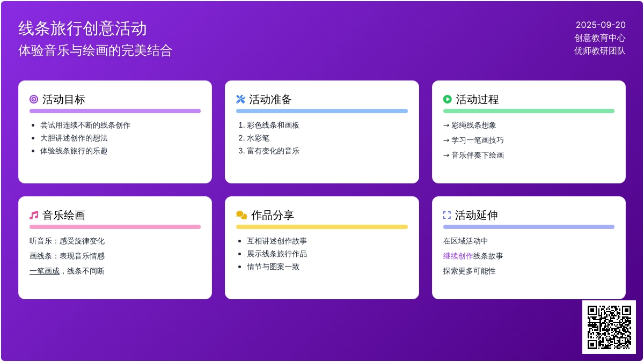644x362 pixels.
Task: Click the yellow chat bubbles icon
Action: [241, 215]
